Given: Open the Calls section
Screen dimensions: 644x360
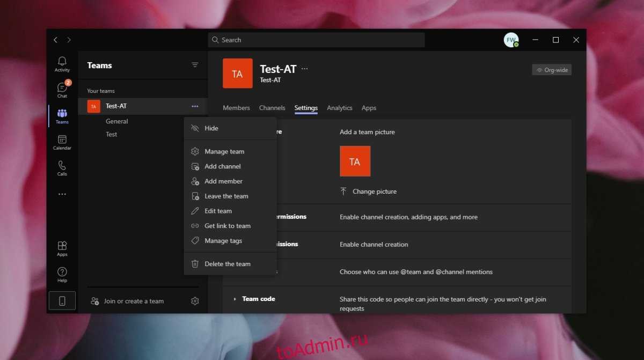Looking at the screenshot, I should [62, 168].
